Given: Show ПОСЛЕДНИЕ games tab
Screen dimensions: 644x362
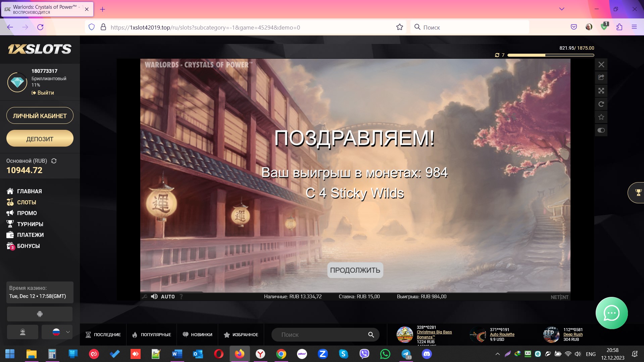Looking at the screenshot, I should 103,335.
